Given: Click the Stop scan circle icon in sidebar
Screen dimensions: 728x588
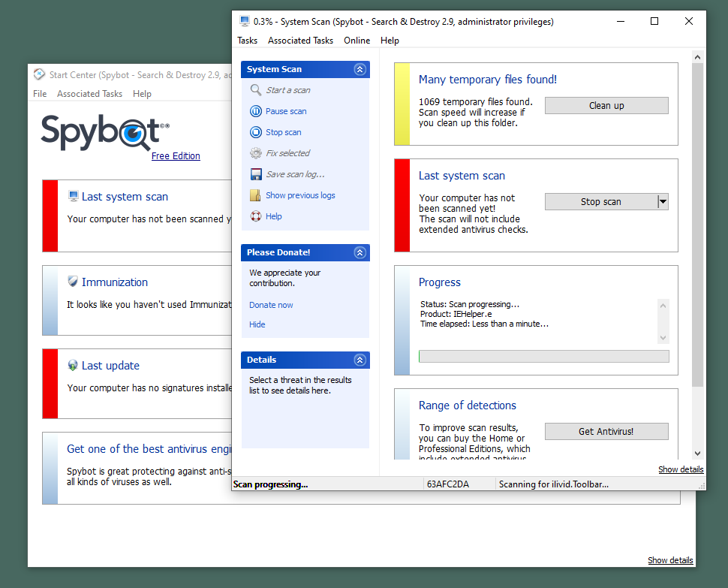Looking at the screenshot, I should [x=256, y=132].
